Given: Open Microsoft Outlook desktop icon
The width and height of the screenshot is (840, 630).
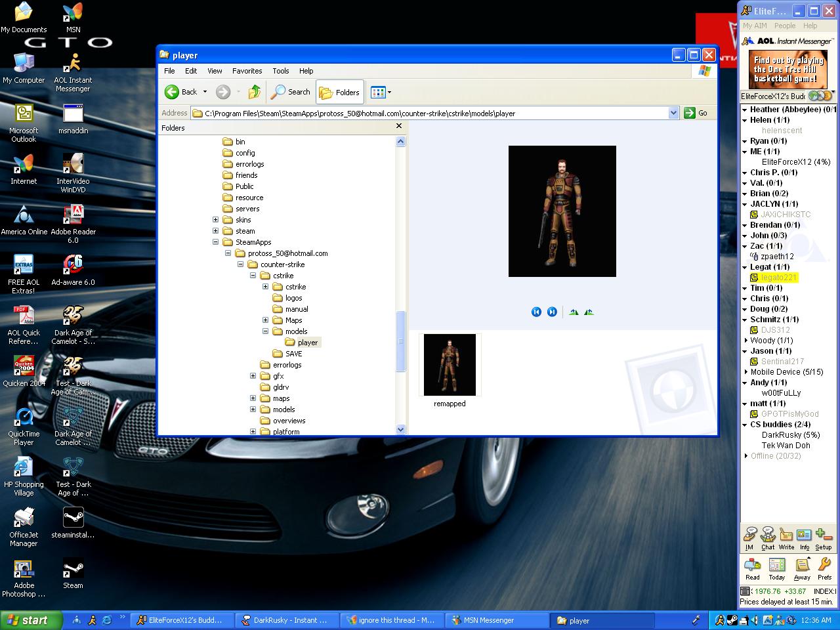Looking at the screenshot, I should (x=24, y=123).
